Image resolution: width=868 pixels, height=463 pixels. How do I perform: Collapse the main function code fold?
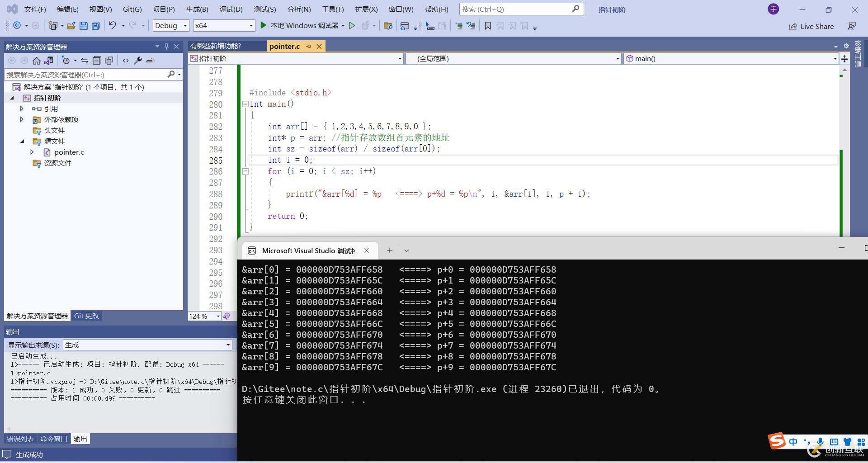[x=245, y=104]
